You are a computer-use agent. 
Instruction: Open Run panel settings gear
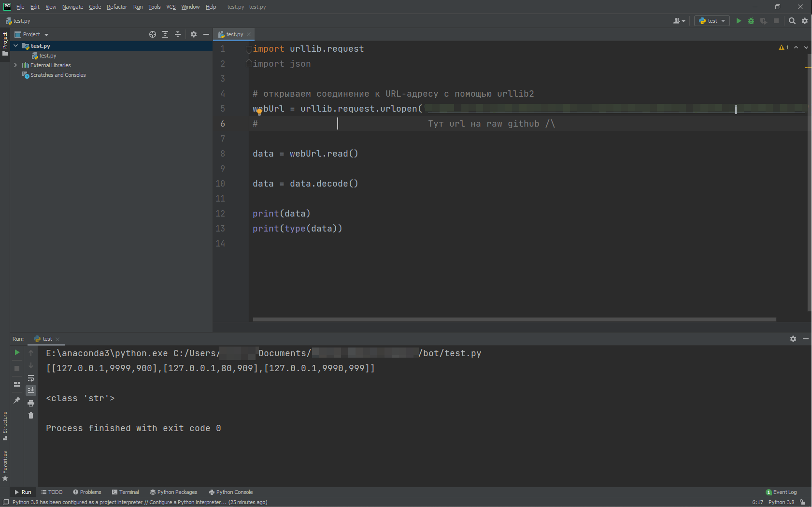click(793, 339)
